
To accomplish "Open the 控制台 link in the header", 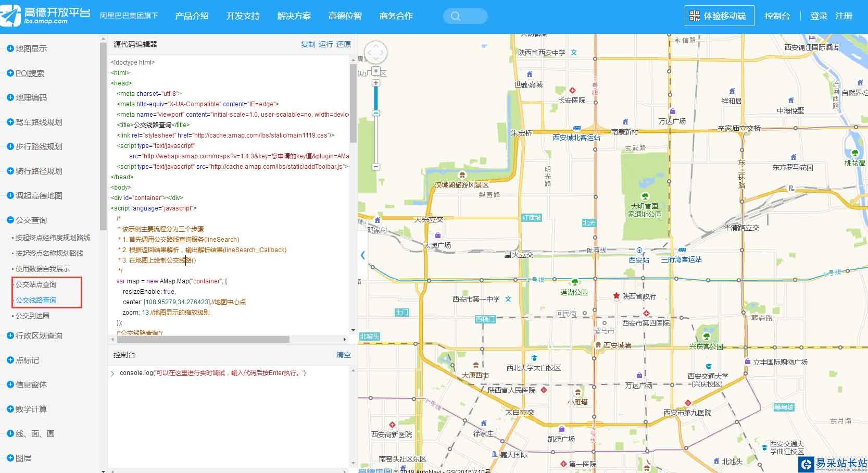I will (777, 16).
